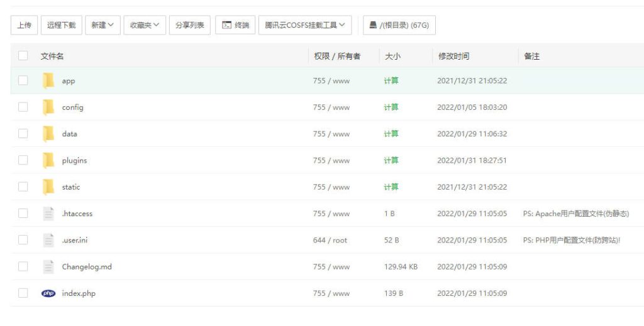Click the 上传 button
Image resolution: width=644 pixels, height=326 pixels.
[25, 25]
